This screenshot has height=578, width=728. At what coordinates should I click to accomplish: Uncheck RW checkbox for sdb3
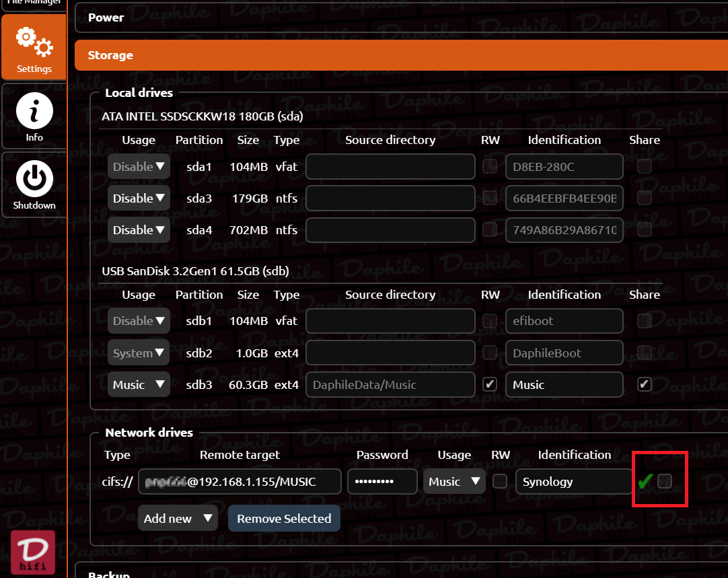(x=490, y=384)
